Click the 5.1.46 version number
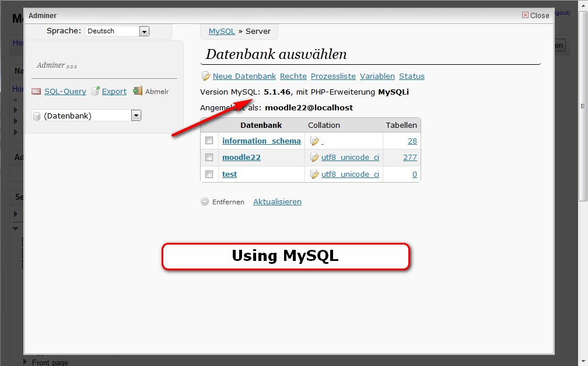This screenshot has height=366, width=588. 277,92
